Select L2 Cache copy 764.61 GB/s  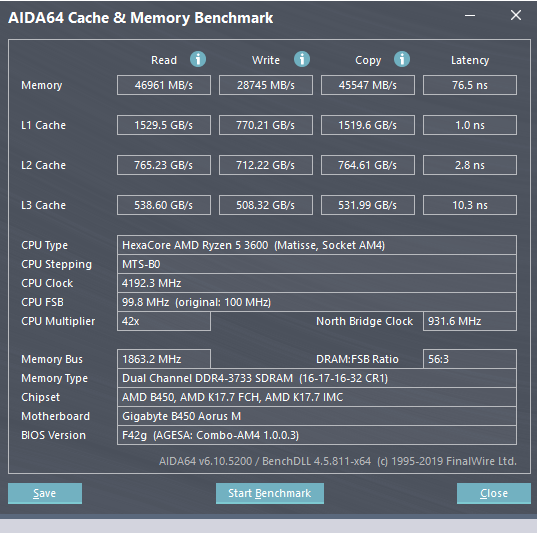click(x=368, y=165)
